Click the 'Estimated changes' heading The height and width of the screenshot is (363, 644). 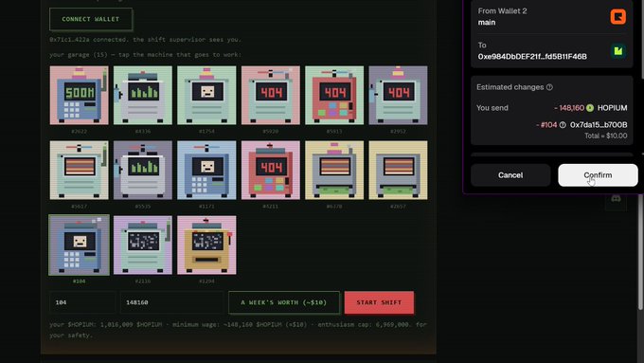click(510, 87)
